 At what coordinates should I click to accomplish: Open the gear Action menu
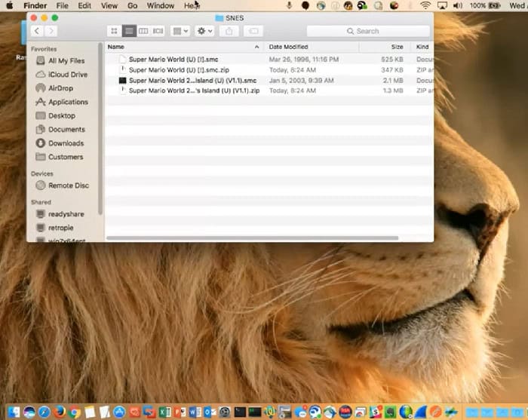click(x=204, y=32)
